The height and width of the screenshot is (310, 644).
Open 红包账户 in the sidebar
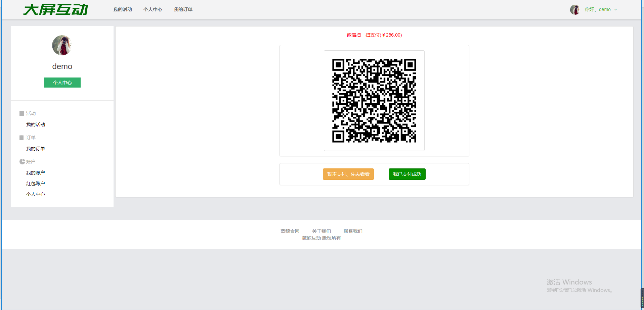(36, 184)
